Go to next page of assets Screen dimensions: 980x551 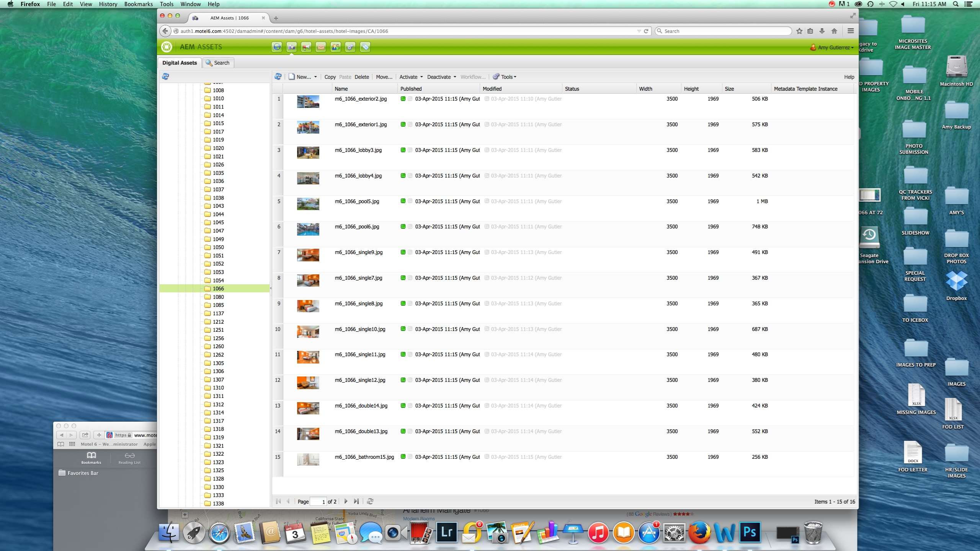[346, 501]
